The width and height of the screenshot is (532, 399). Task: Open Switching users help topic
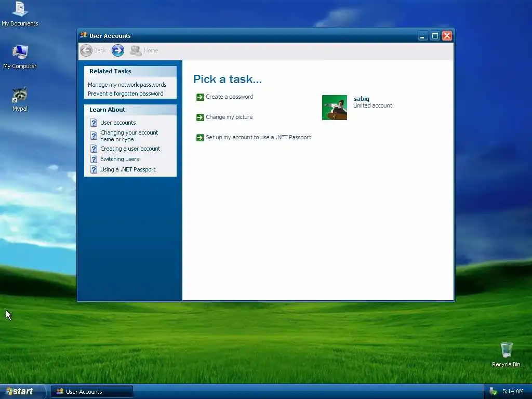tap(119, 159)
